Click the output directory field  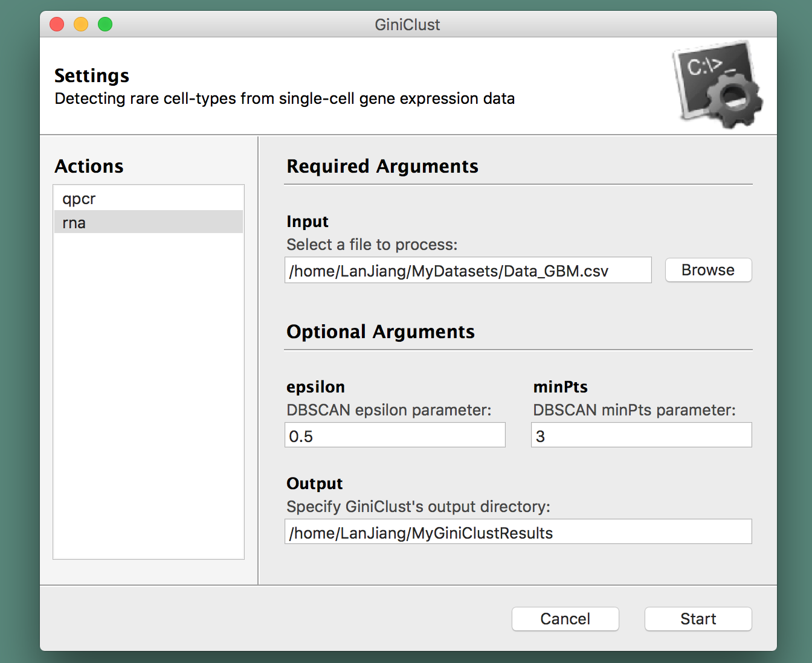[518, 532]
